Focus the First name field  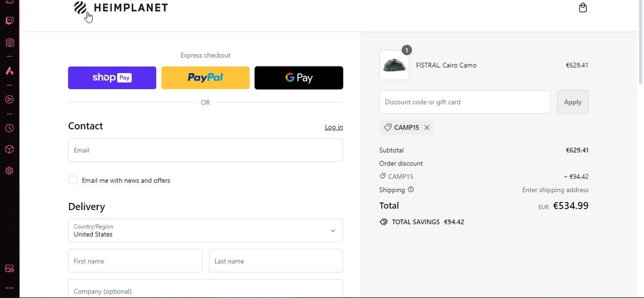[135, 261]
